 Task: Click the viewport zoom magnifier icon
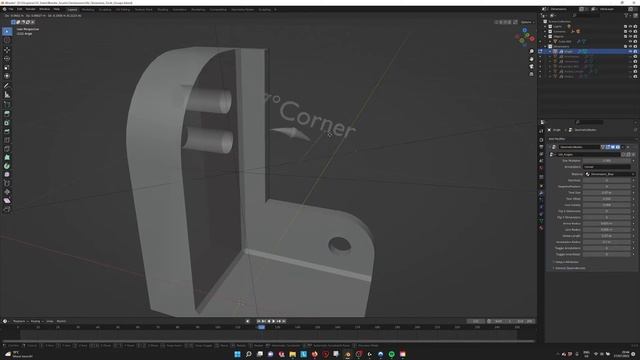pyautogui.click(x=531, y=52)
